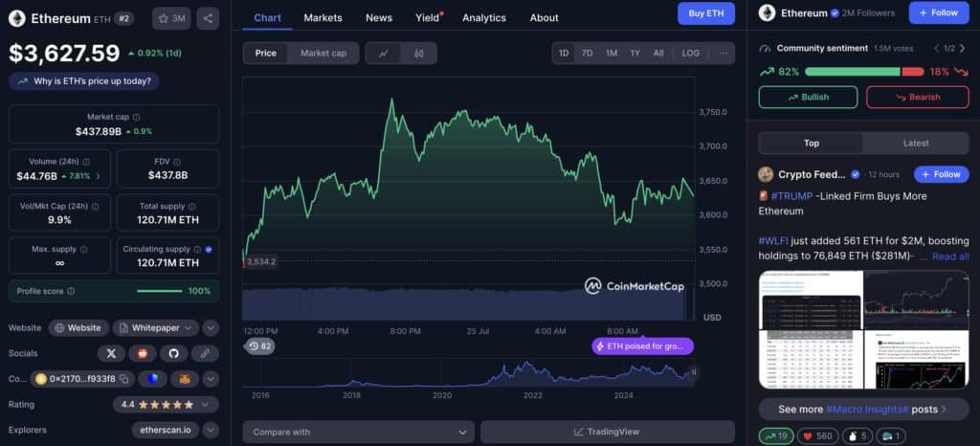The height and width of the screenshot is (446, 980).
Task: Open the Reddit social link
Action: point(143,353)
